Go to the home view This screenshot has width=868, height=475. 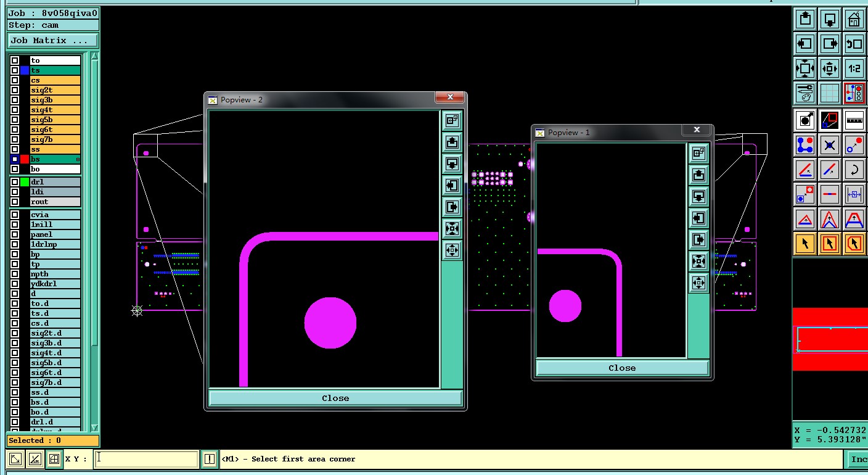coord(854,19)
